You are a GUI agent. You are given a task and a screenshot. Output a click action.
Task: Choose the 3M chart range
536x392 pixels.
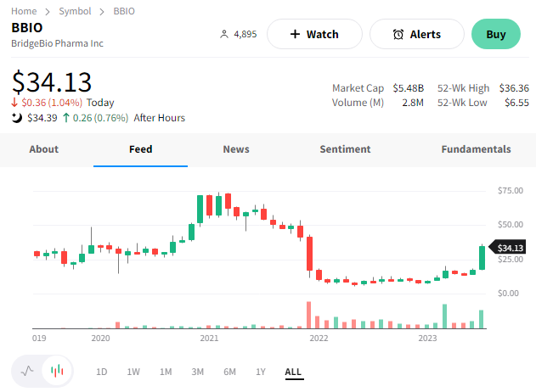pyautogui.click(x=198, y=372)
